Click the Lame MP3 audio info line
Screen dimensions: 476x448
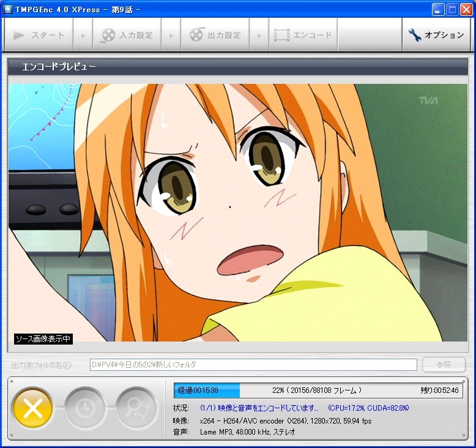pos(247,432)
